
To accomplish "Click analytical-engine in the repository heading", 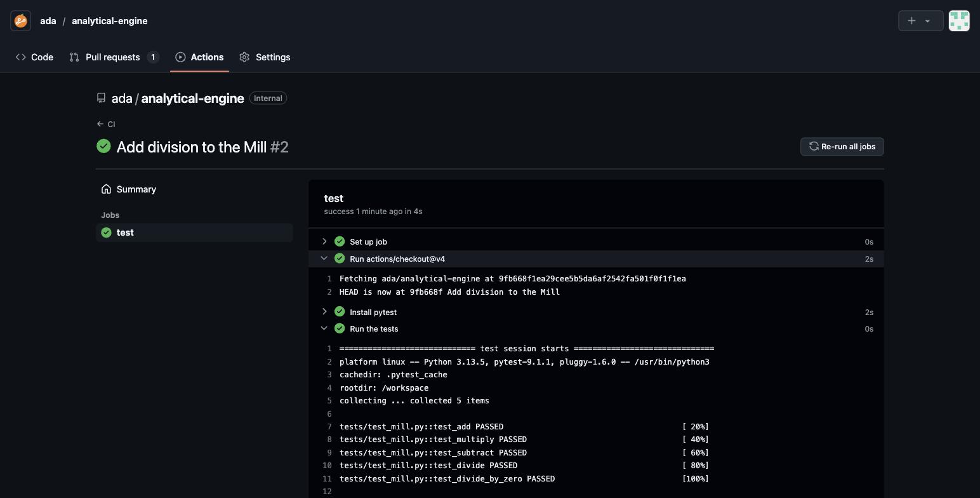I will tap(192, 98).
